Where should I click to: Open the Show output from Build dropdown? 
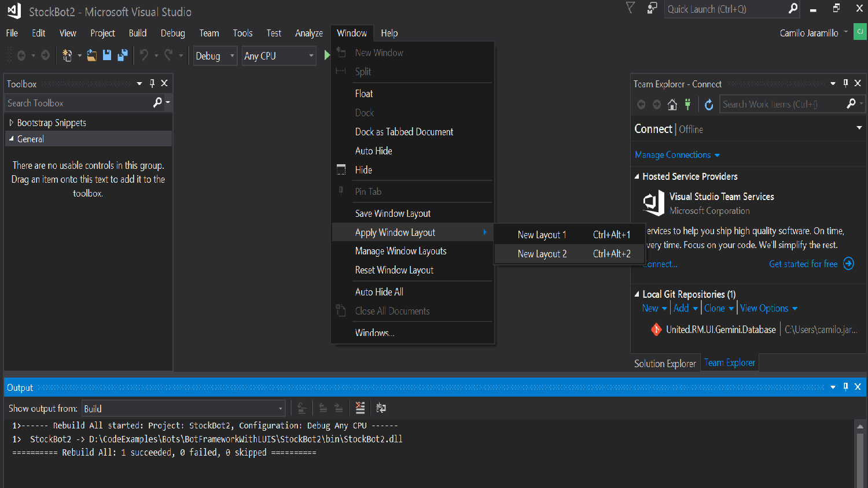pyautogui.click(x=184, y=408)
